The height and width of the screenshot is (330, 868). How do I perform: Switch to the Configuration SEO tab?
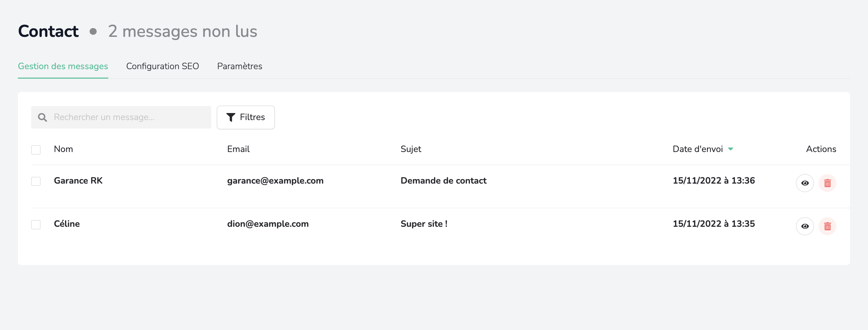163,66
